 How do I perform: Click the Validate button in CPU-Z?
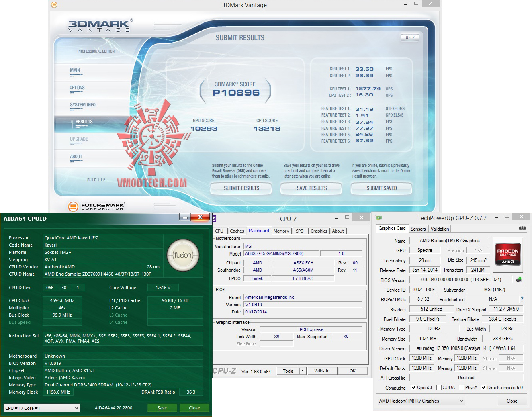pyautogui.click(x=322, y=371)
